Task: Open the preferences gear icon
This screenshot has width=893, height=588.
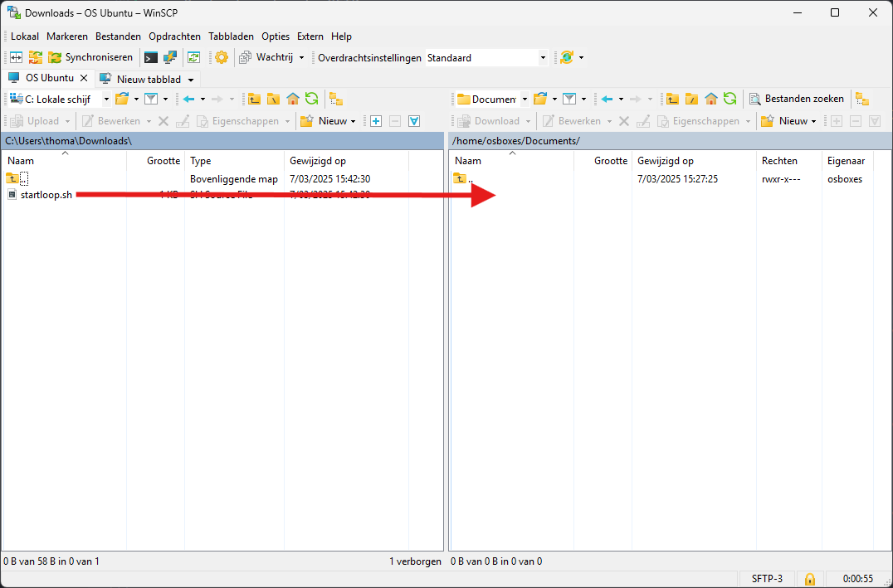Action: point(221,57)
